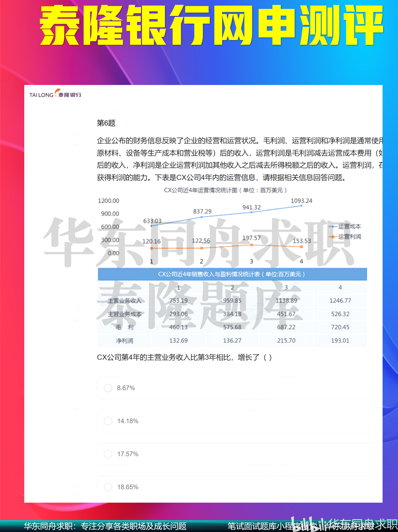Viewport: 398px width, 532px height.
Task: Click the Tai Long bank logo
Action: pyautogui.click(x=55, y=94)
